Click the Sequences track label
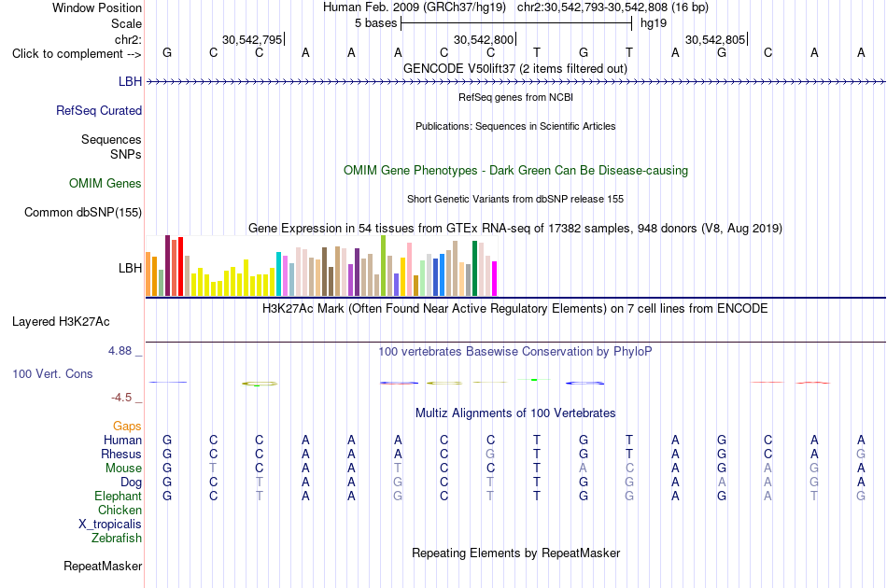 [x=111, y=139]
